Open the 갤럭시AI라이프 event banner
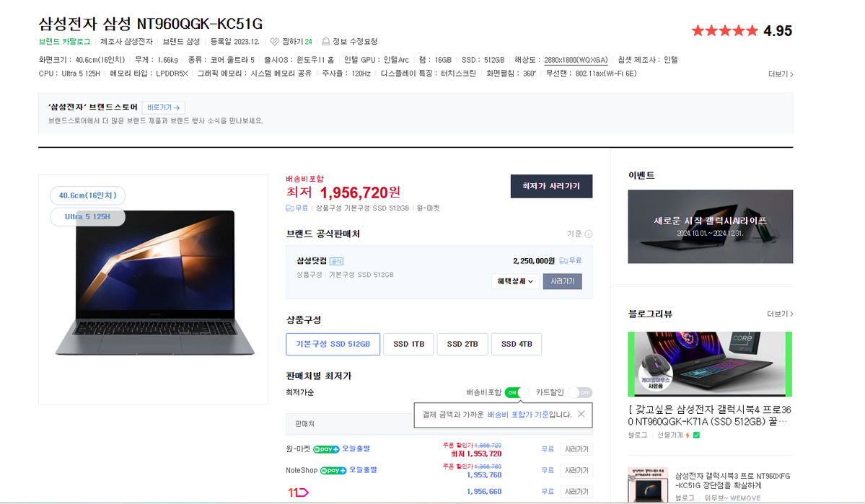 coord(711,226)
